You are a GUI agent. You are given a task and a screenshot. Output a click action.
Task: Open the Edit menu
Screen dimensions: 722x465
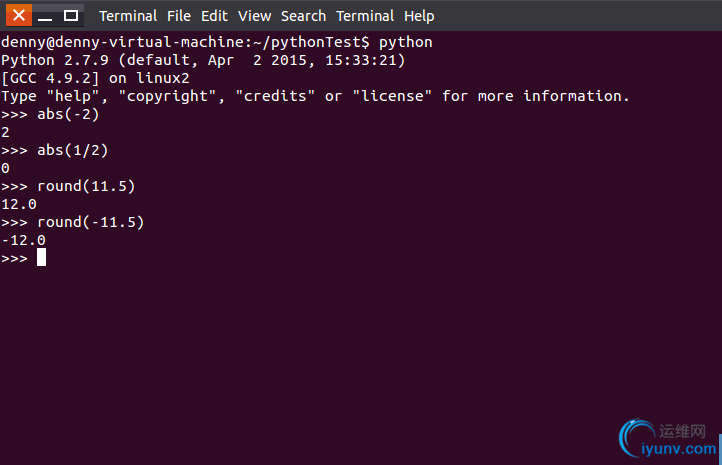(214, 16)
